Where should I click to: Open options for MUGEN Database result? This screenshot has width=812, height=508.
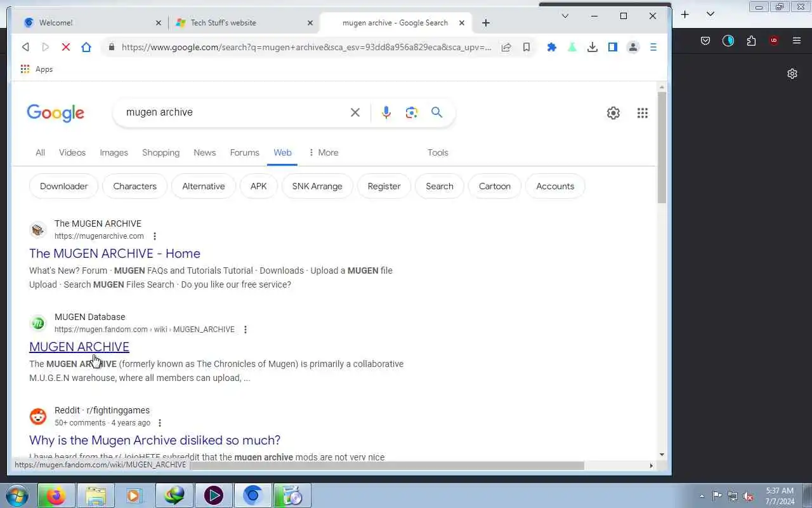[246, 330]
